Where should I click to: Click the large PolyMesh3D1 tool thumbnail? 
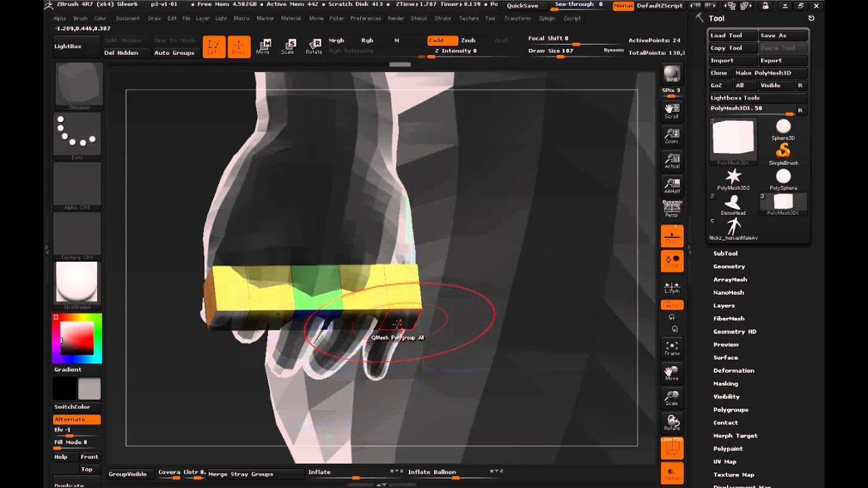click(x=733, y=142)
